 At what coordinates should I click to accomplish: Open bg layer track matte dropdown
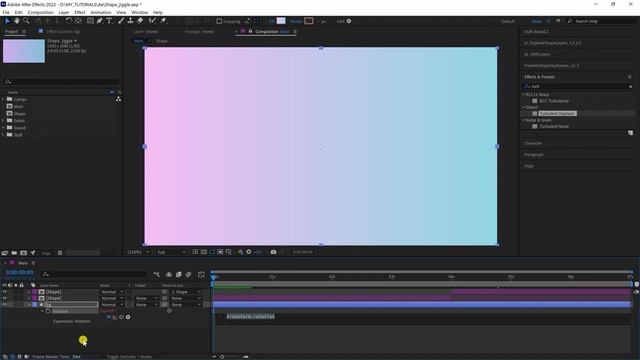coord(146,304)
